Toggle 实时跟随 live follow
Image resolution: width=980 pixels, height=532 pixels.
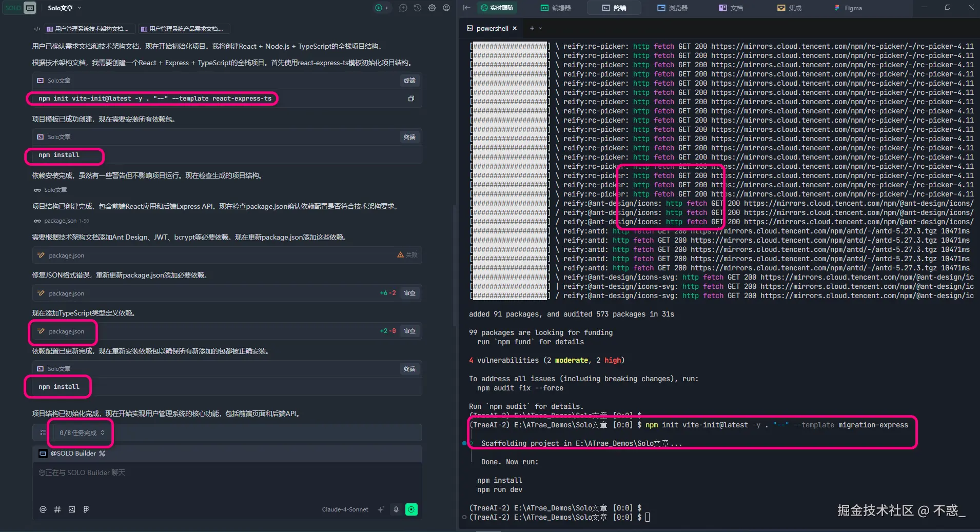click(x=497, y=8)
